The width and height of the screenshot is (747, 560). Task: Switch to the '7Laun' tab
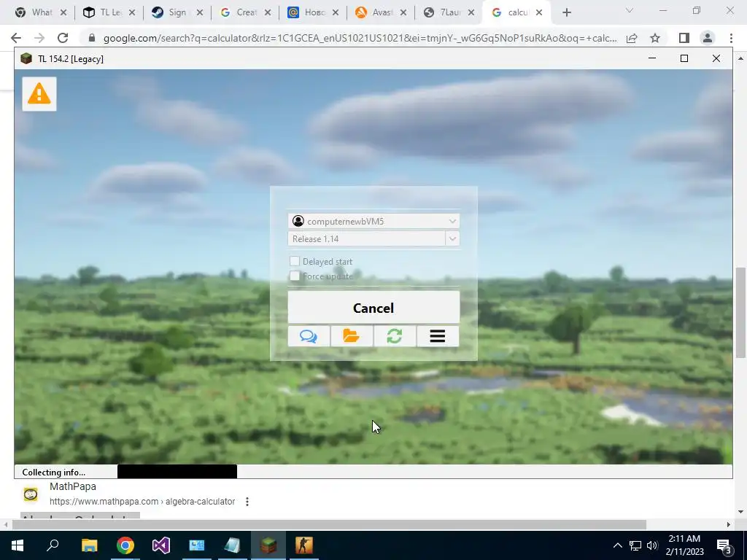(449, 12)
